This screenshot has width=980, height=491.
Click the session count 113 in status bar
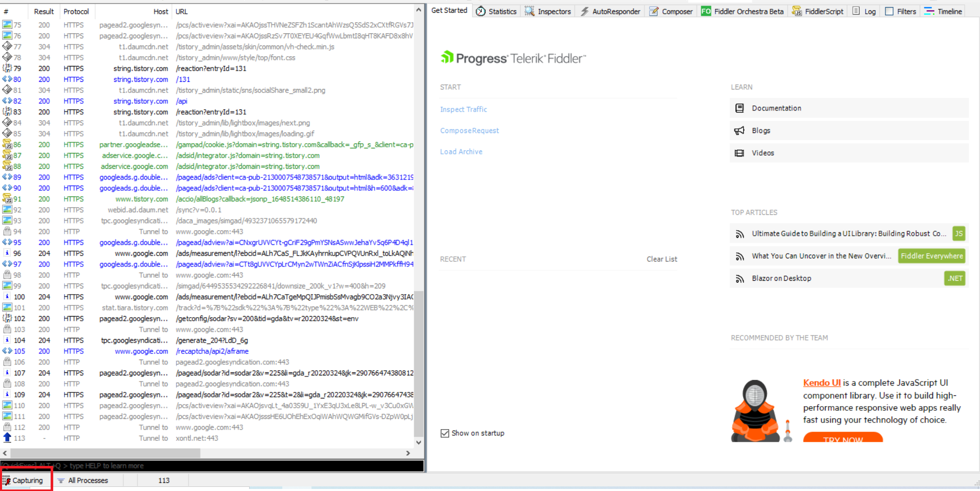tap(164, 480)
